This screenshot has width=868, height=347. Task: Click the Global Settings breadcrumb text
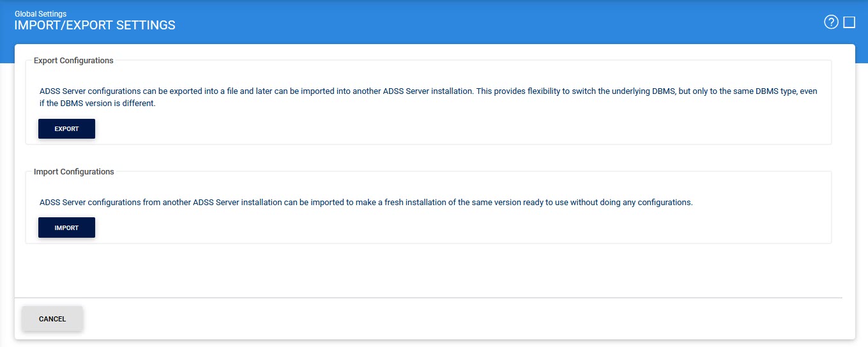point(40,13)
